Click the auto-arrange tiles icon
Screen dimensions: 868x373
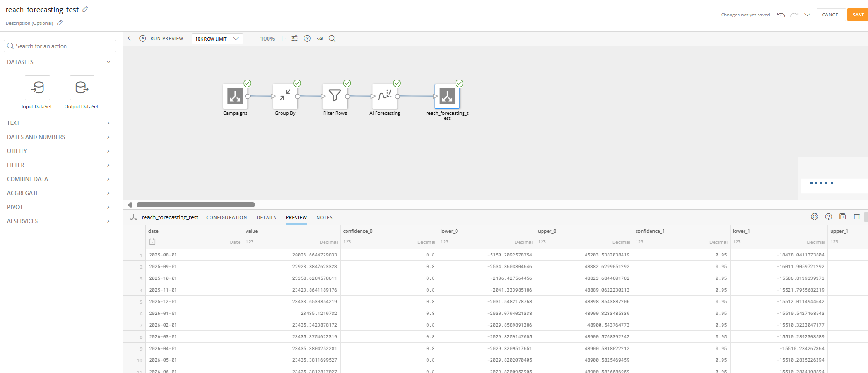[319, 38]
